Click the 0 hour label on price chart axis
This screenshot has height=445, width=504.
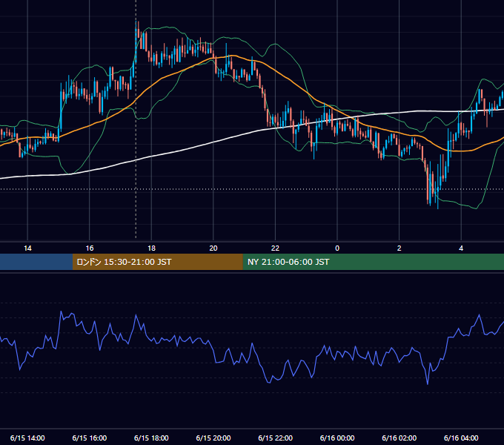click(x=337, y=248)
